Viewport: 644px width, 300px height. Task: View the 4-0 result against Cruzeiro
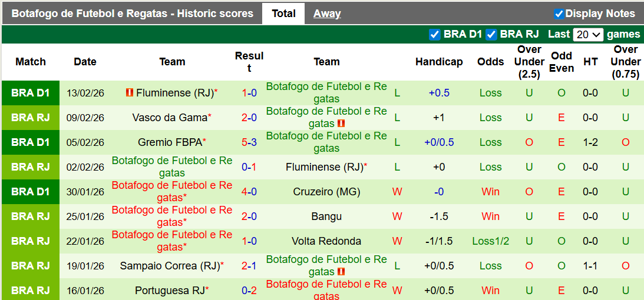click(x=249, y=192)
